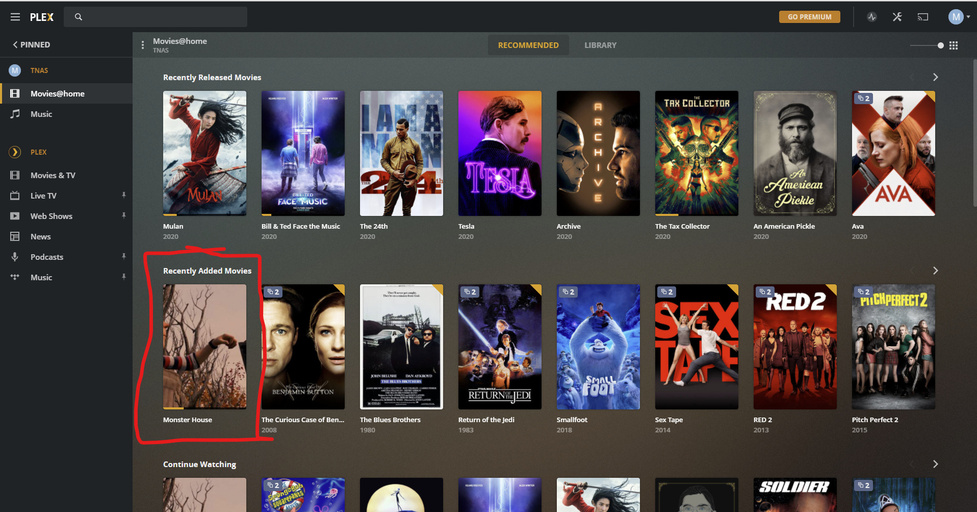Adjust the poster size slider

click(927, 45)
